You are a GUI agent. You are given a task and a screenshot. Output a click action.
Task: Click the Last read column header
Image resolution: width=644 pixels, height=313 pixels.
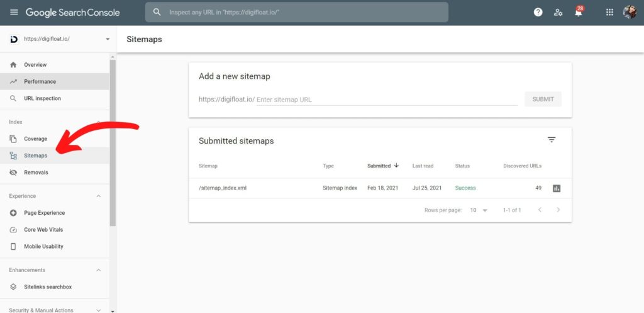pos(423,166)
